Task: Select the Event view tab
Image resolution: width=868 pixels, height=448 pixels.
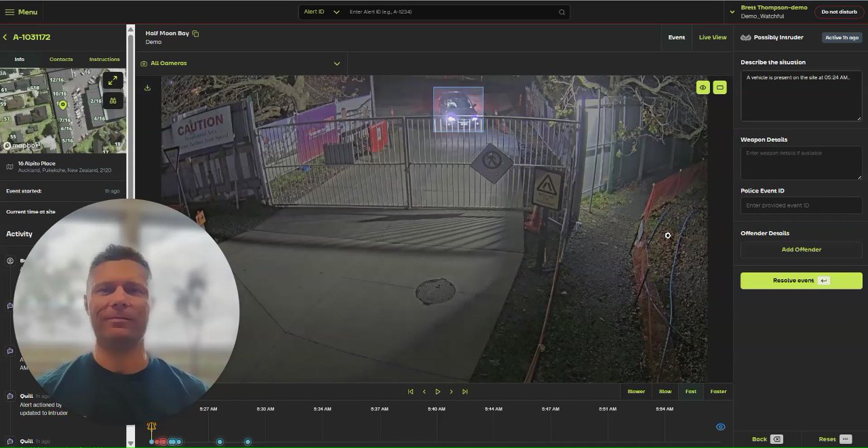Action: click(676, 37)
